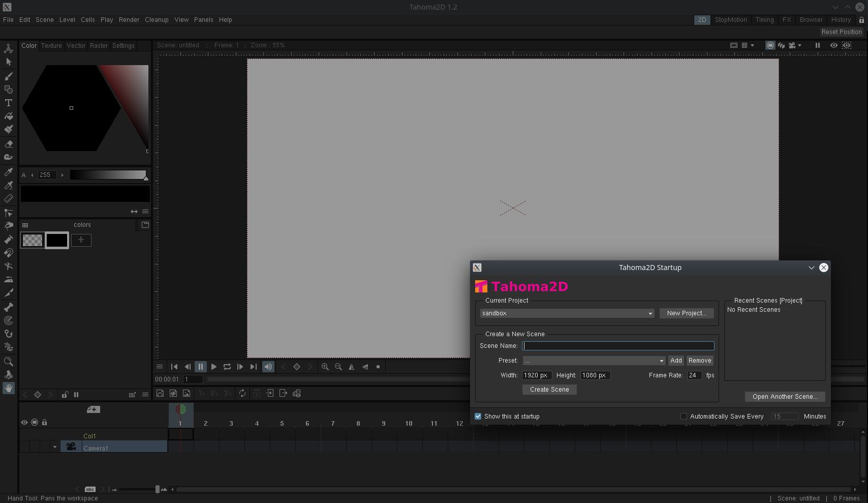868x503 pixels.
Task: Select the Selection arrow tool
Action: click(9, 62)
